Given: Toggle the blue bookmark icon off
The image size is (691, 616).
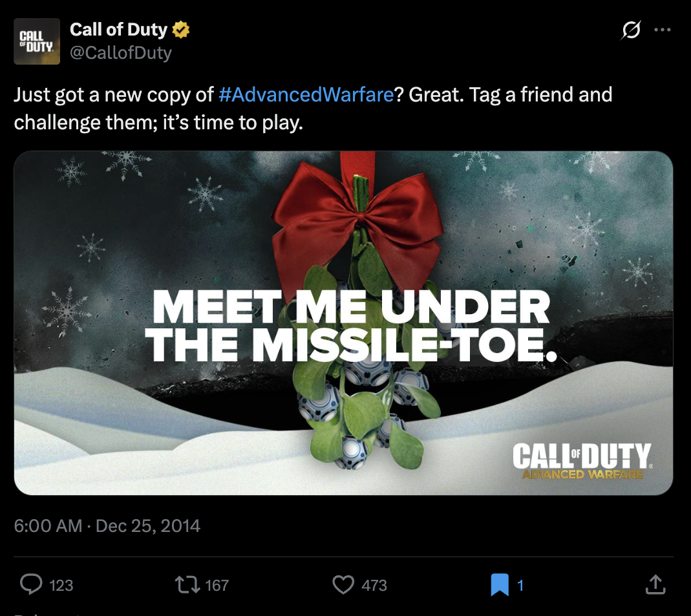Looking at the screenshot, I should [500, 585].
